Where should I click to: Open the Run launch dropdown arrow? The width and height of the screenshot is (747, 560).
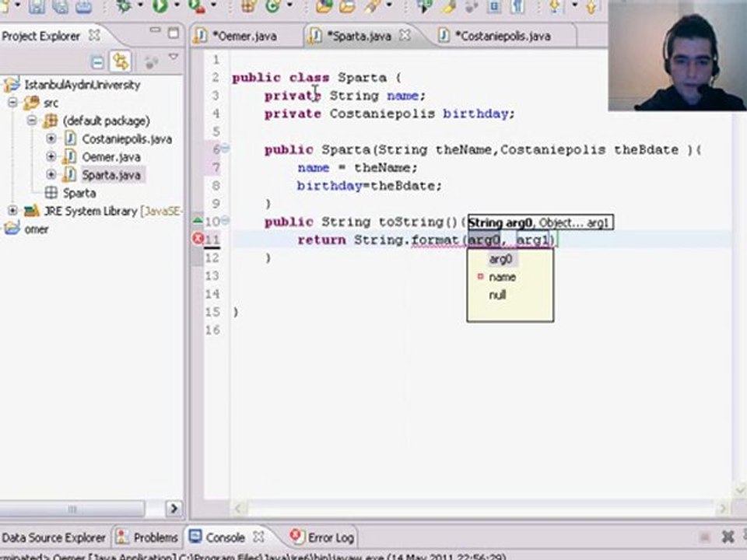(x=177, y=5)
